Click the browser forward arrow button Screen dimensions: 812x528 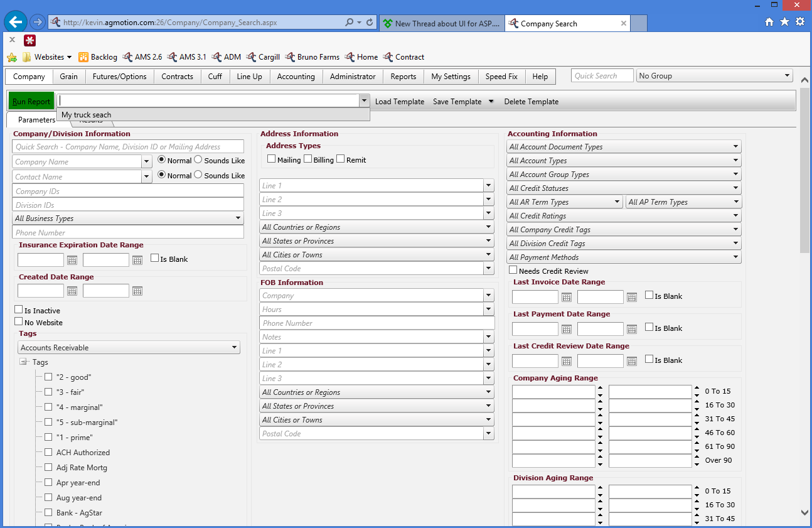[37, 22]
